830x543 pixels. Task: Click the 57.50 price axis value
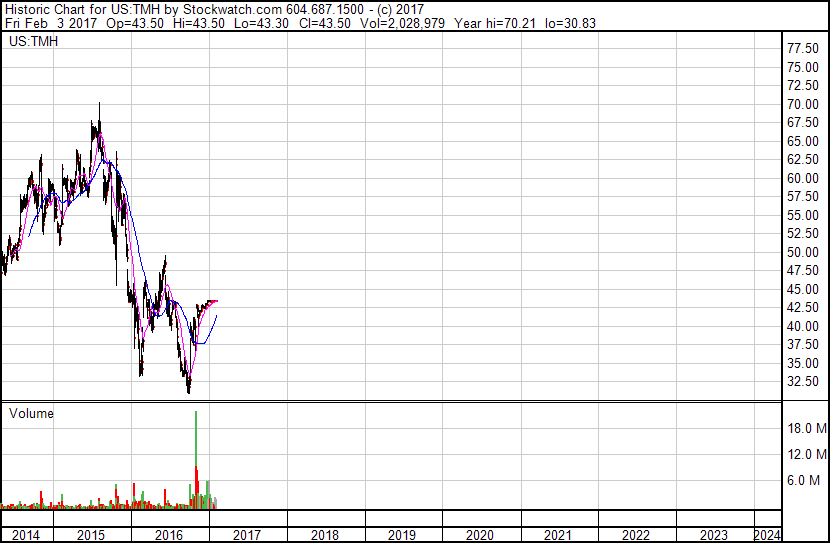coord(803,196)
